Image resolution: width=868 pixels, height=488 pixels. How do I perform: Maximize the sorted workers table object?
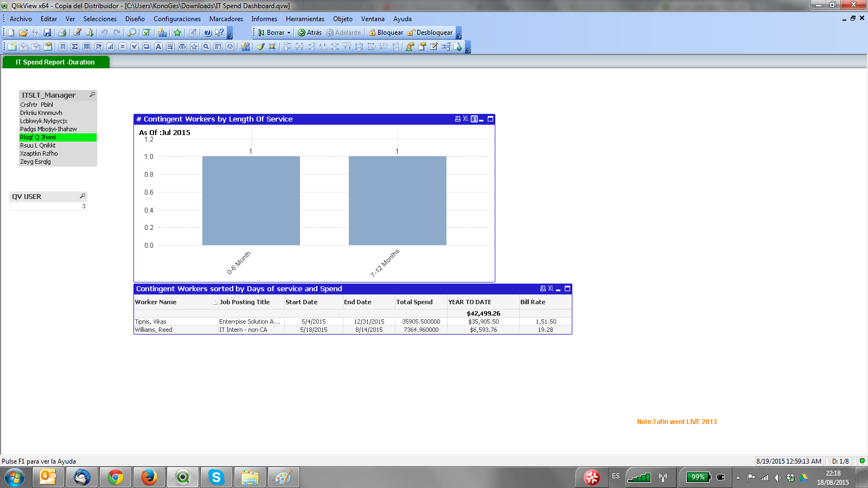[x=567, y=288]
